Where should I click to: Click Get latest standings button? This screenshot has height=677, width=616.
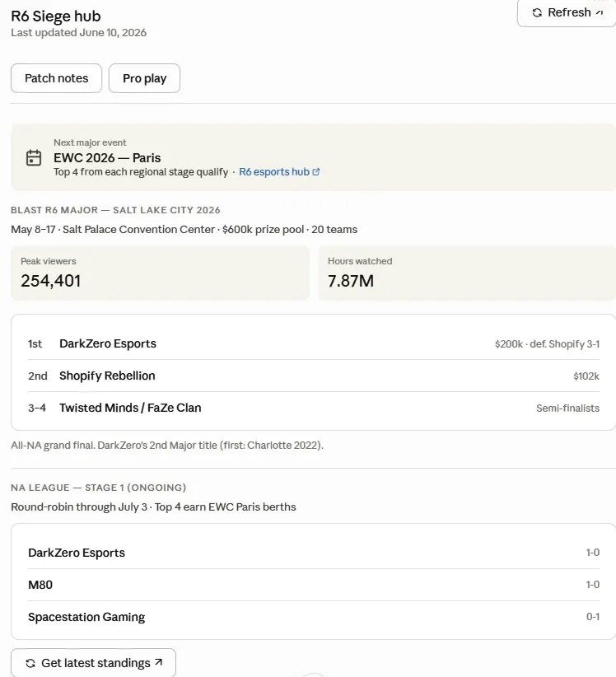coord(93,663)
